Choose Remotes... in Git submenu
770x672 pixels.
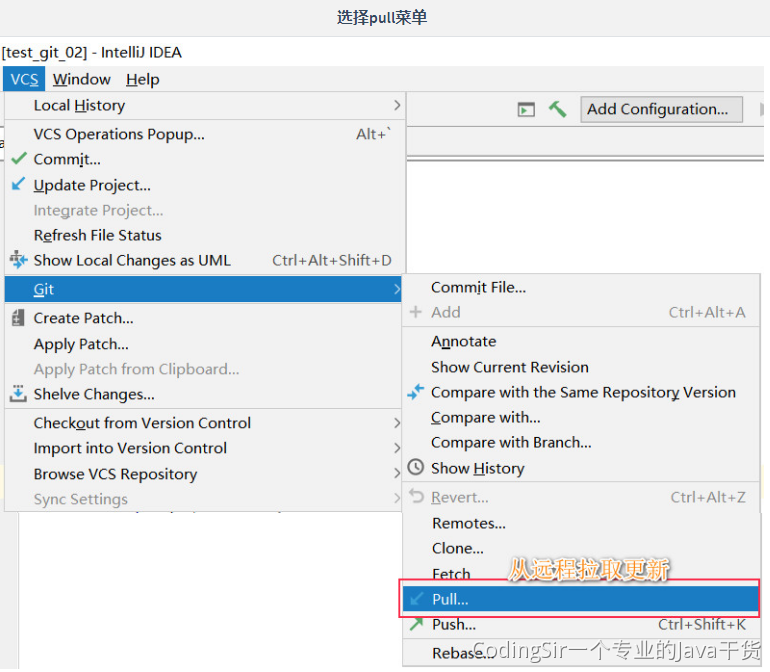(581, 523)
